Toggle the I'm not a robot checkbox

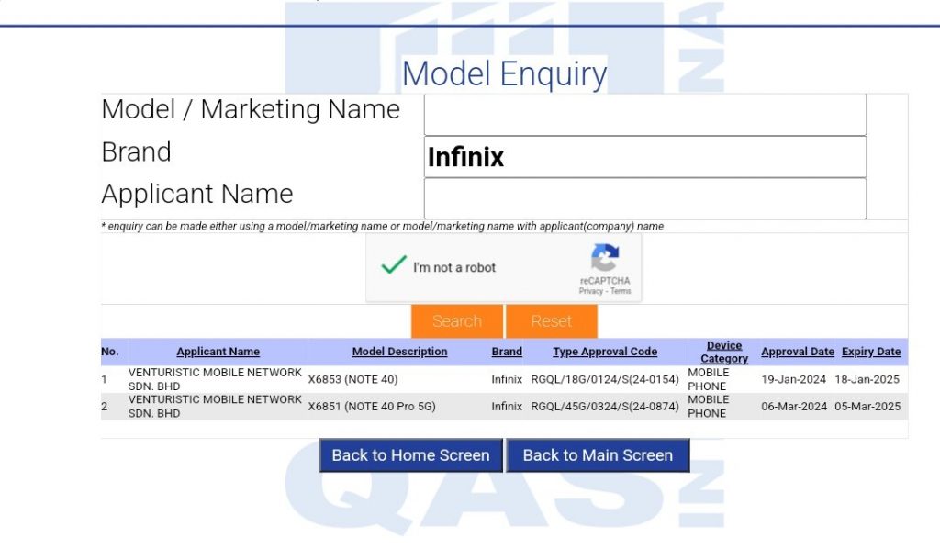(x=394, y=265)
